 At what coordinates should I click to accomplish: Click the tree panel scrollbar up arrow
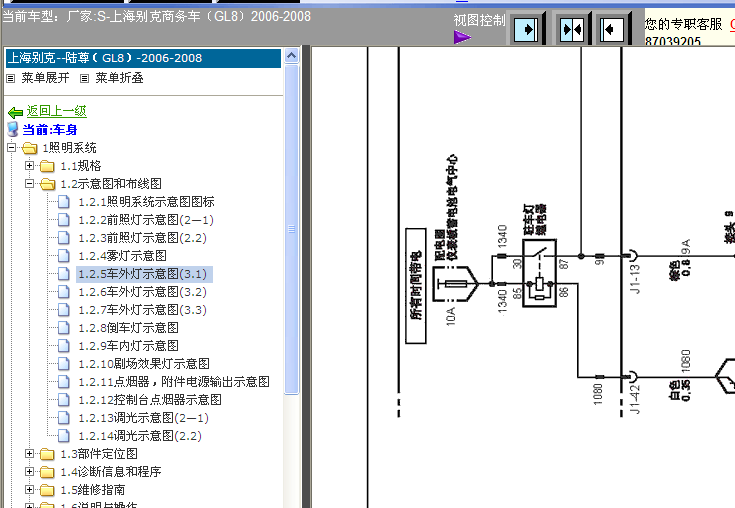291,56
